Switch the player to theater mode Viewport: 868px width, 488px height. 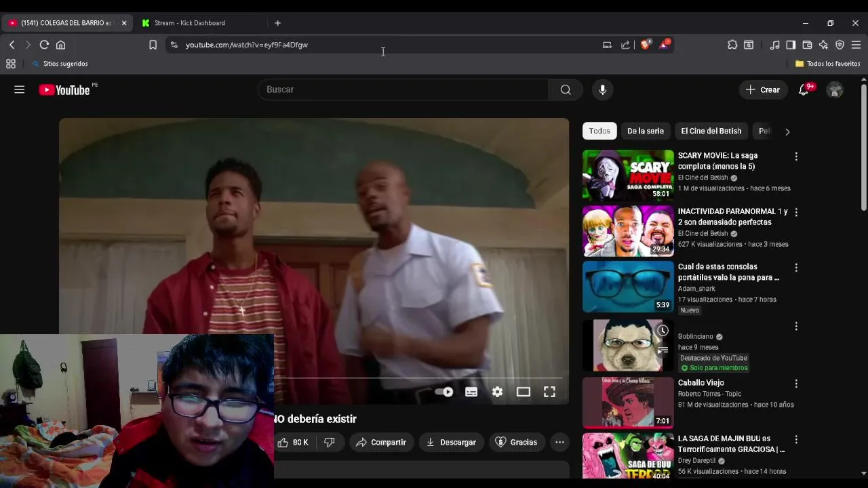pyautogui.click(x=523, y=392)
